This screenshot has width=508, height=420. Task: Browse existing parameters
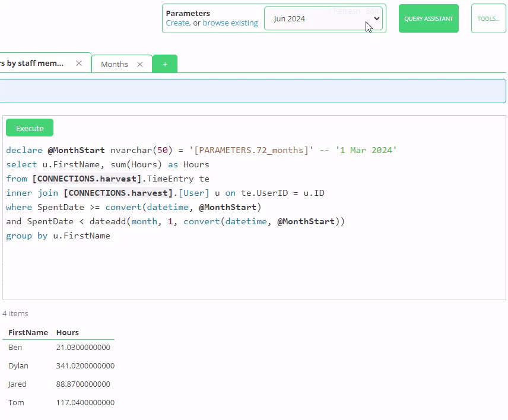point(230,23)
